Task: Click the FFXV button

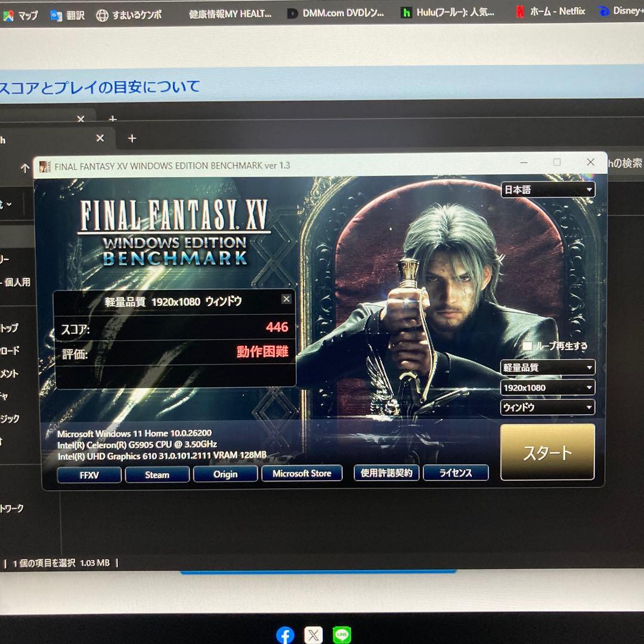Action: [89, 475]
